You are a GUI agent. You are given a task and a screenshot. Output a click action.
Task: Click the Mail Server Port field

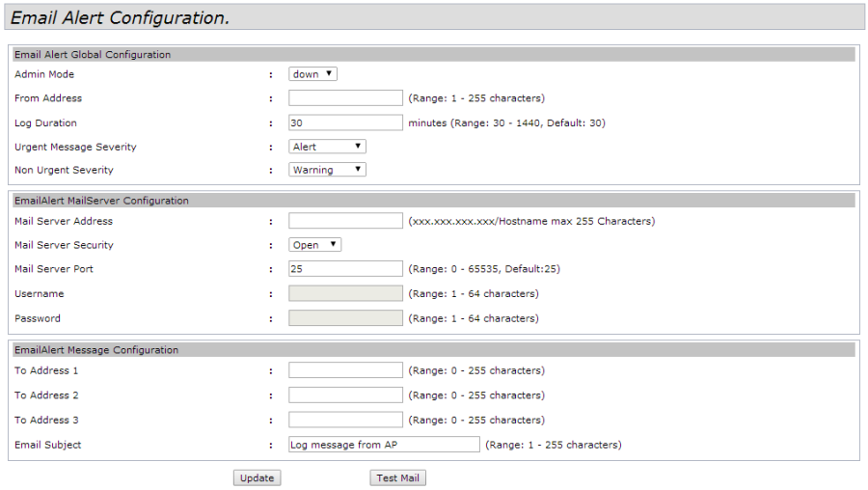click(345, 268)
